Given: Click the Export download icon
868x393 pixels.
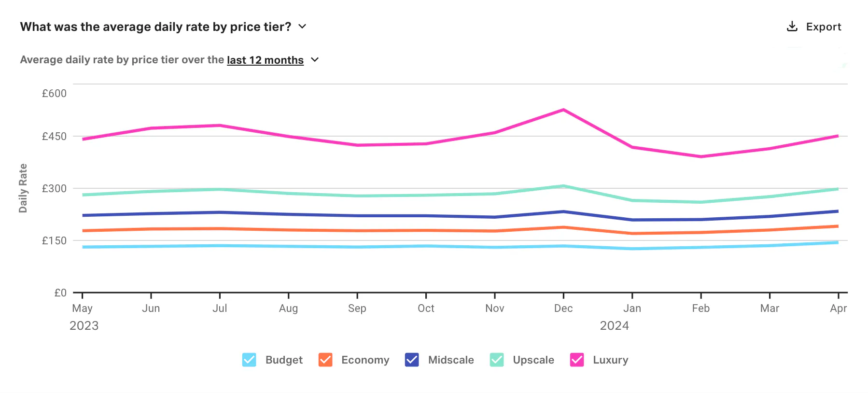Looking at the screenshot, I should tap(792, 27).
